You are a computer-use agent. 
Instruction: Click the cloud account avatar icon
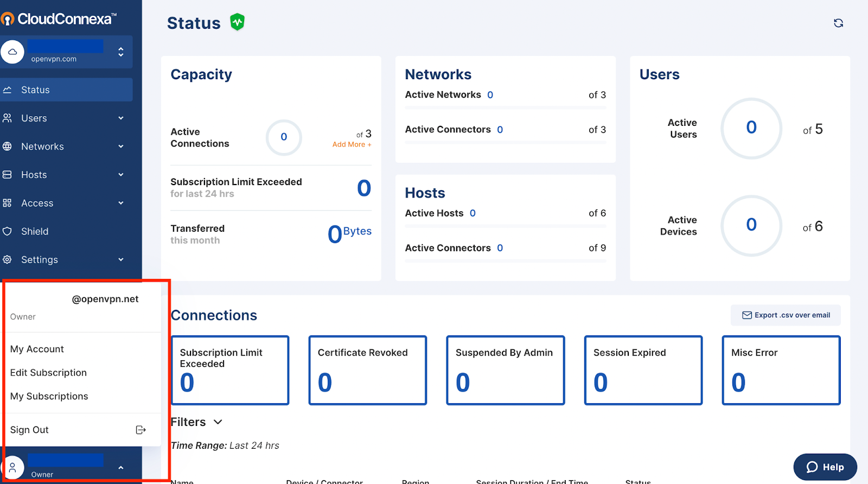coord(12,52)
